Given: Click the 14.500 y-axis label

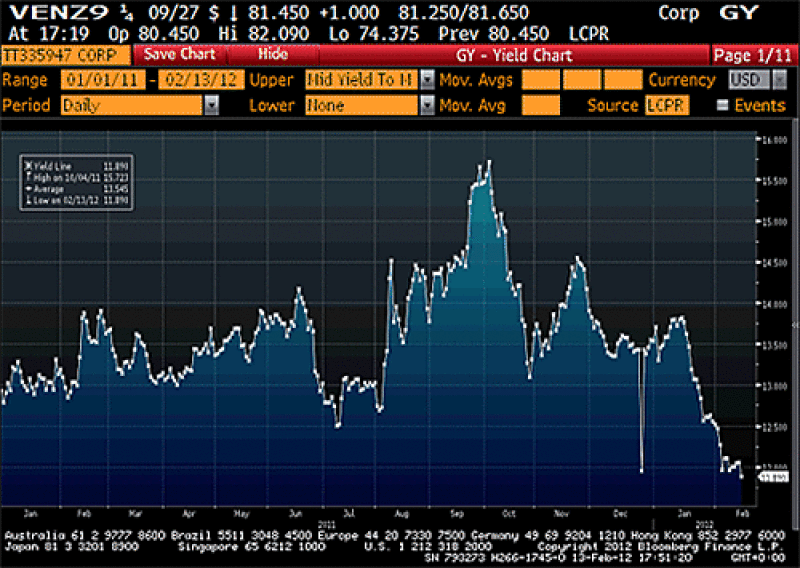Looking at the screenshot, I should pos(774,262).
